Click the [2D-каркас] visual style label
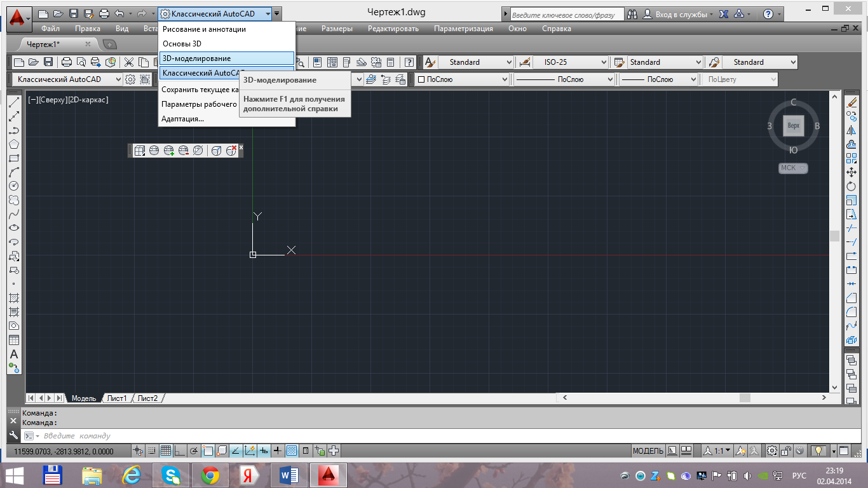 88,100
